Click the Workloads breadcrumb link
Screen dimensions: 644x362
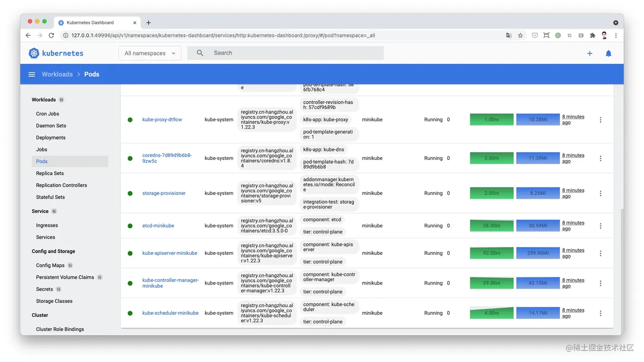click(57, 74)
